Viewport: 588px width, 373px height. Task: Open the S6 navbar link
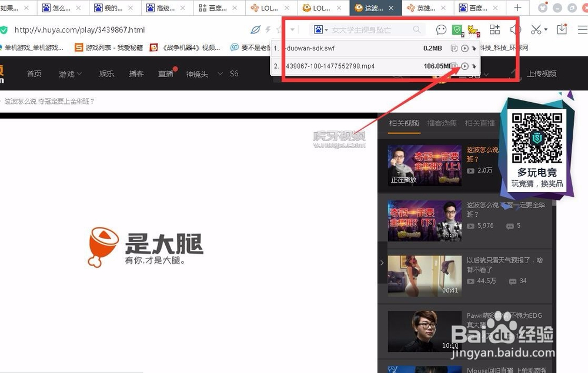(x=234, y=74)
